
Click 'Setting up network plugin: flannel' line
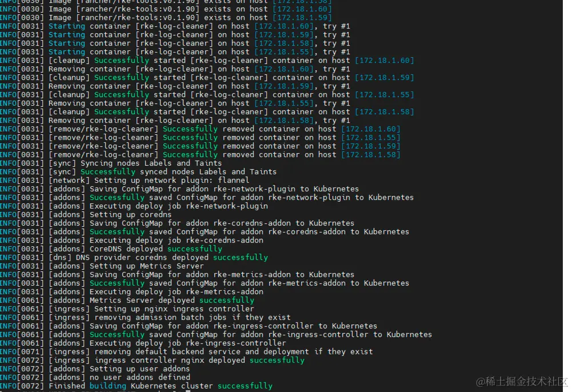click(x=125, y=181)
